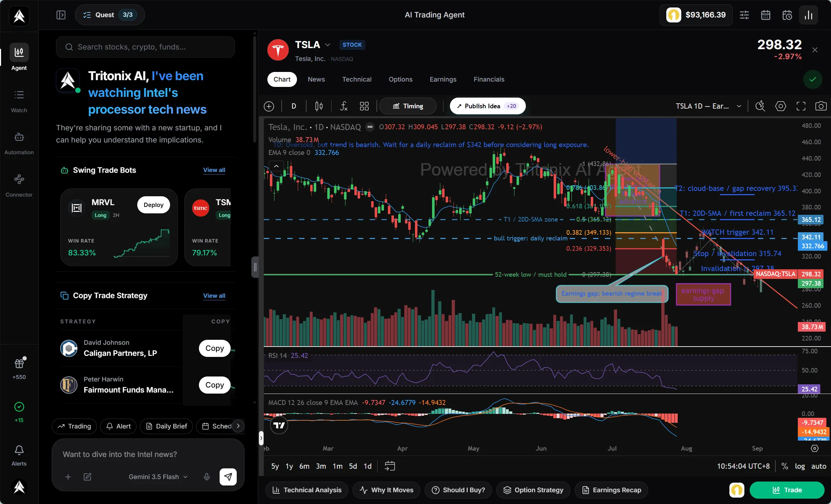Click the green Trade button
Image resolution: width=831 pixels, height=504 pixels.
787,490
